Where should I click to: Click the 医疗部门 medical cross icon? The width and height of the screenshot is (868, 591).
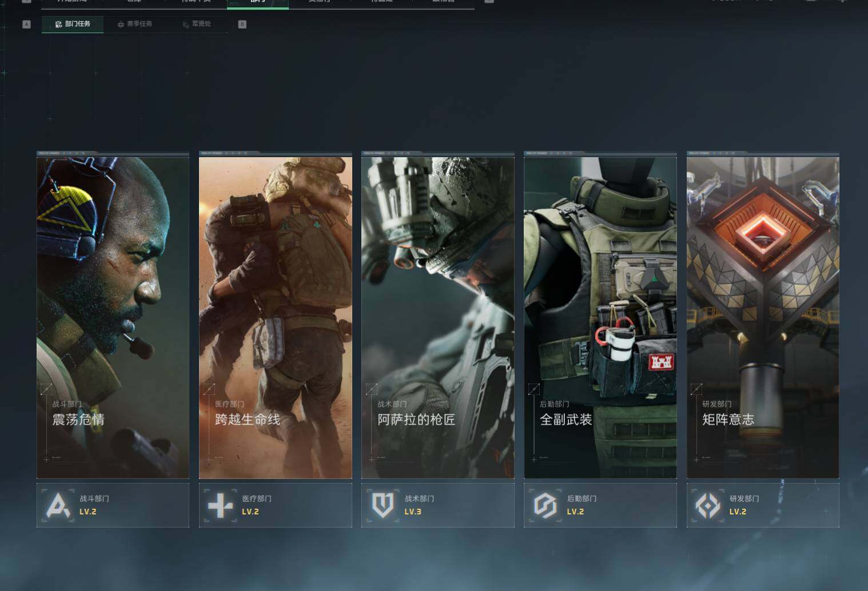pyautogui.click(x=221, y=505)
